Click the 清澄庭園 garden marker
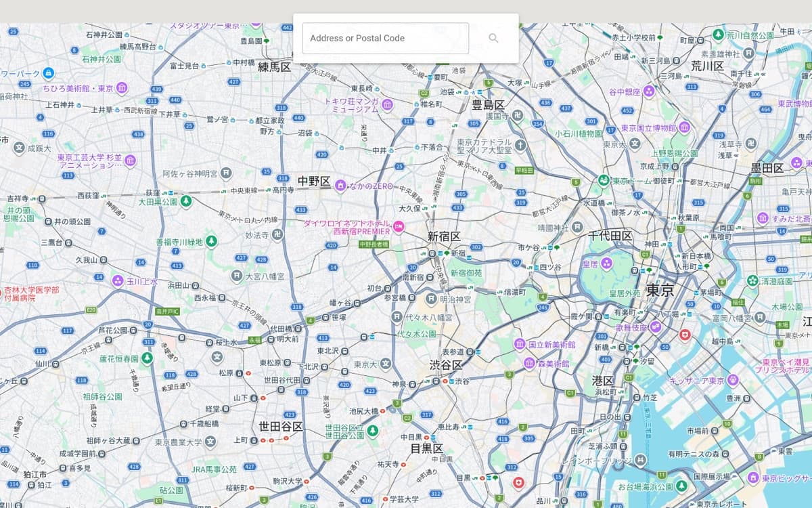Screen dimensions: 812x508 tap(752, 280)
